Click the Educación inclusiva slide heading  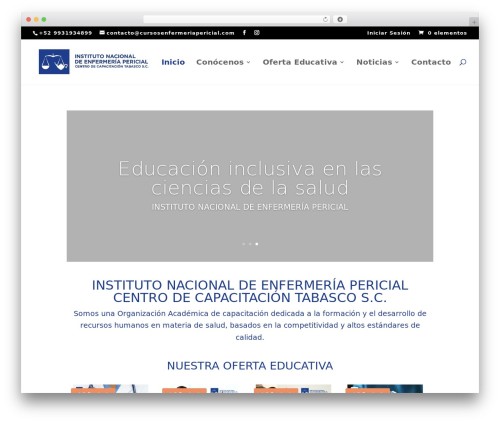pos(250,178)
